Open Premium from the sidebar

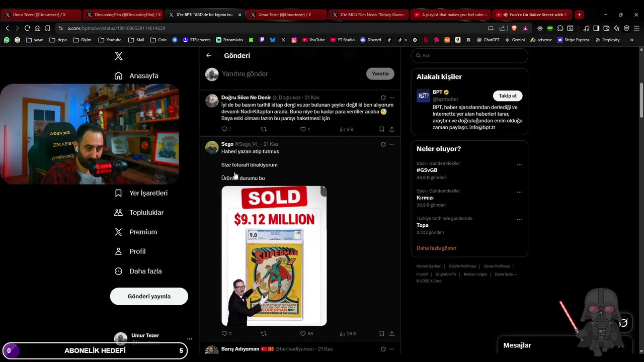[x=136, y=232]
